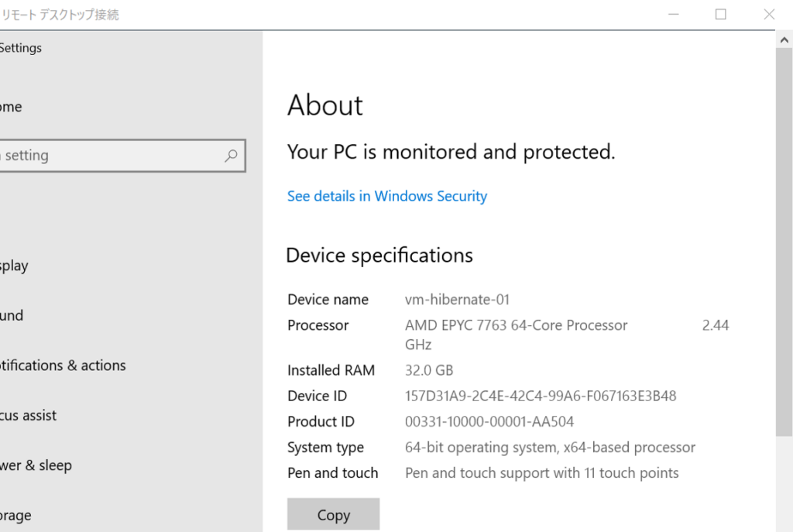Open the Sound settings page
793x532 pixels.
(x=12, y=315)
